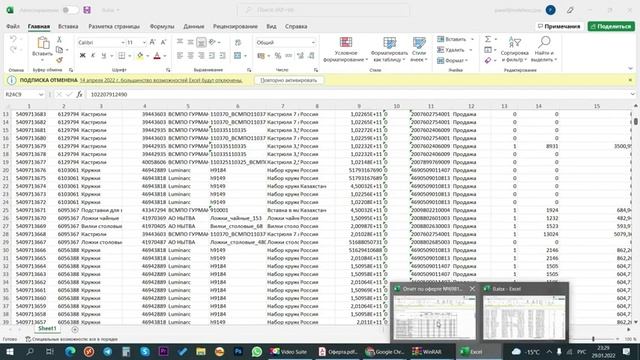The width and height of the screenshot is (640, 360).
Task: Toggle italic К formatting
Action: (93, 56)
